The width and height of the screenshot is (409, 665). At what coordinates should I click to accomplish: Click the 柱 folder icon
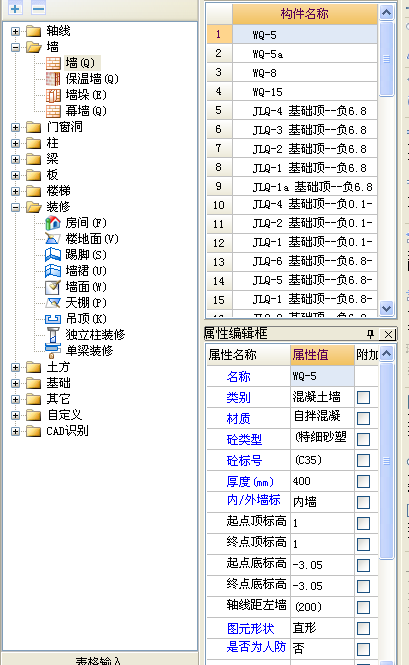pos(34,143)
